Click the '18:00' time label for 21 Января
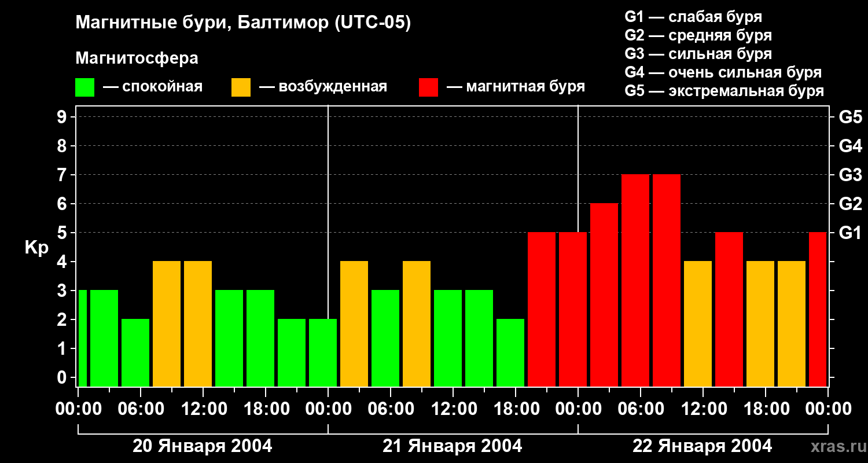This screenshot has width=868, height=463. 516,409
